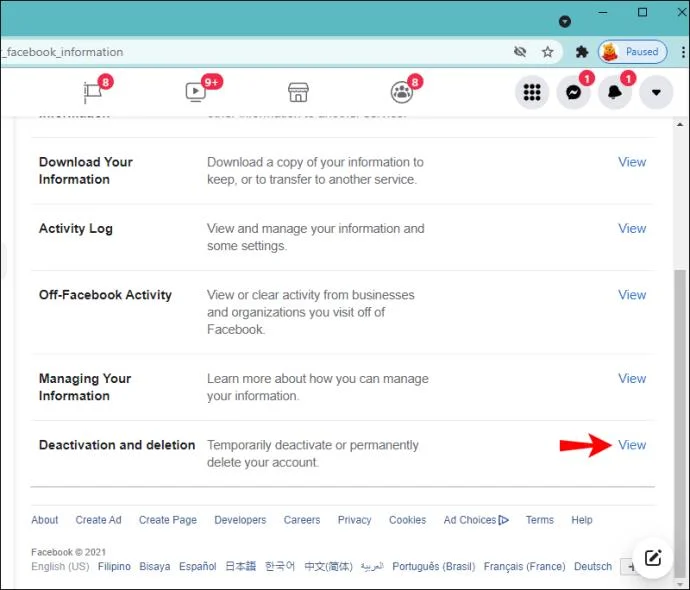Open the Help footer link

click(582, 520)
